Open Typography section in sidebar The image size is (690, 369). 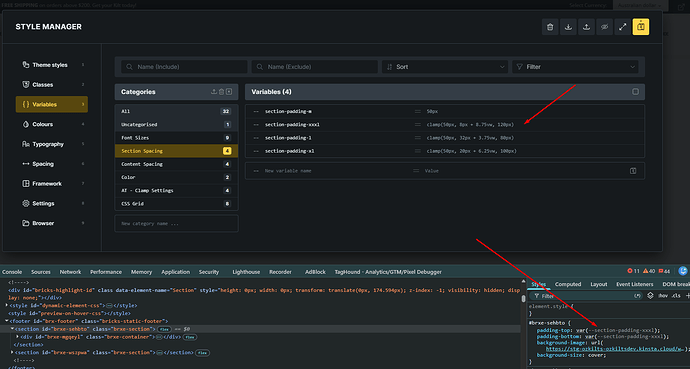click(x=52, y=144)
